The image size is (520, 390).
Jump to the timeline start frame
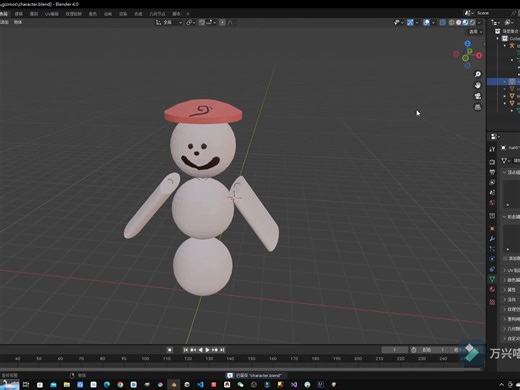coord(186,350)
